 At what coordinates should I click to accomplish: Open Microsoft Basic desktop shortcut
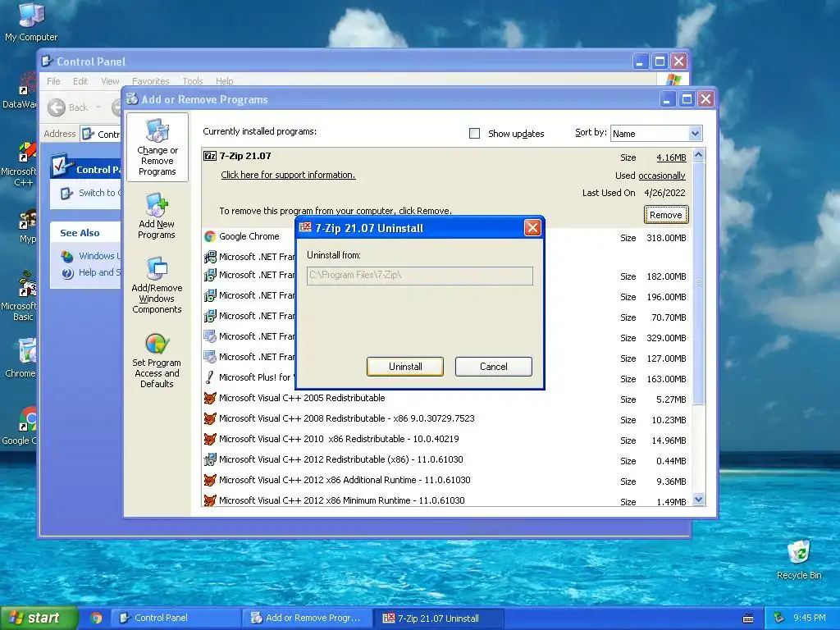20,295
